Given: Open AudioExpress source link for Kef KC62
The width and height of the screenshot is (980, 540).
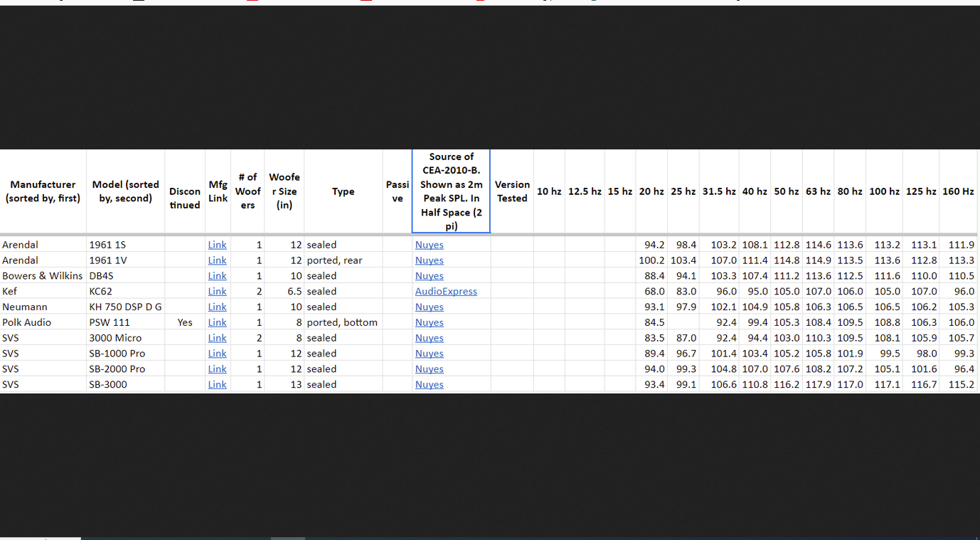Looking at the screenshot, I should tap(446, 292).
